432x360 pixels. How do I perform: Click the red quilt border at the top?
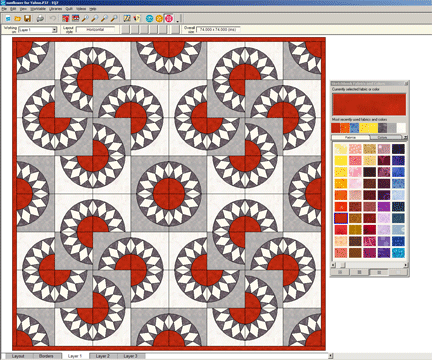click(169, 40)
